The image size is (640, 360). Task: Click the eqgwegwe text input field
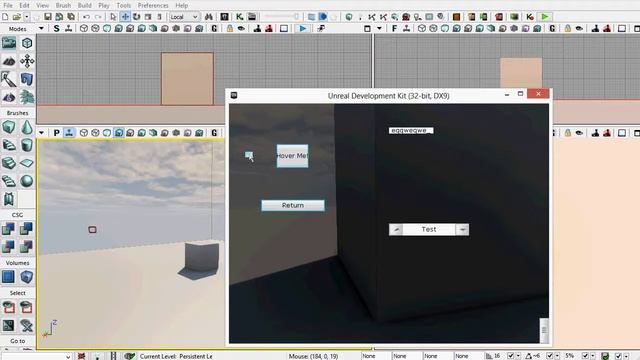[x=411, y=131]
